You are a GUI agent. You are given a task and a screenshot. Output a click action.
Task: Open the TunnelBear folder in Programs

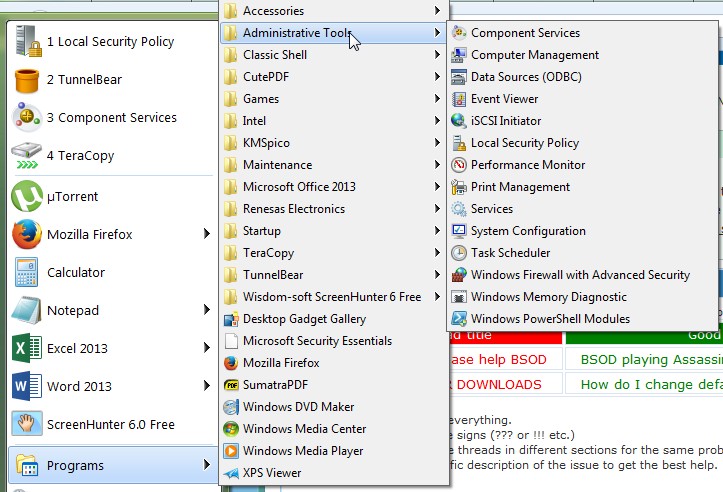coord(334,275)
